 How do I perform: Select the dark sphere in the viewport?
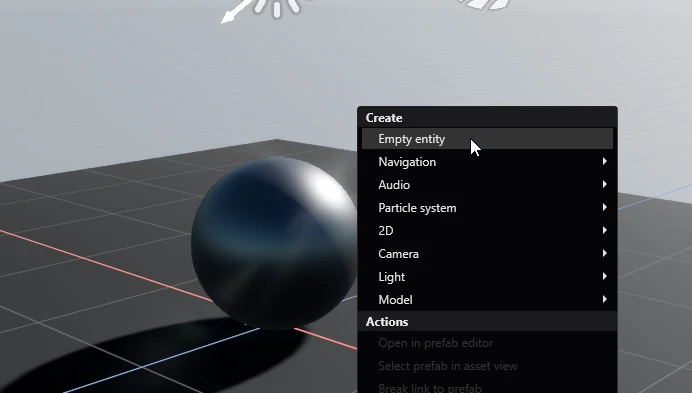pos(275,243)
